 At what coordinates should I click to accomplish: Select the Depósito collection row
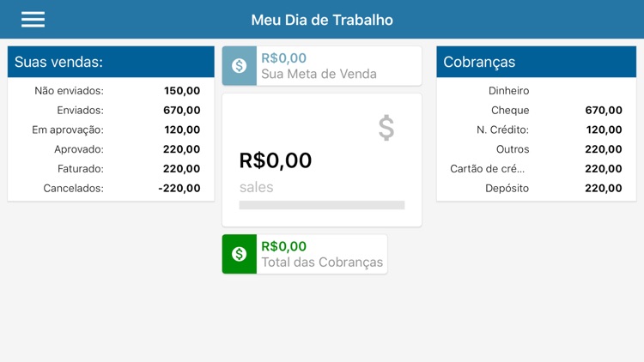[536, 189]
